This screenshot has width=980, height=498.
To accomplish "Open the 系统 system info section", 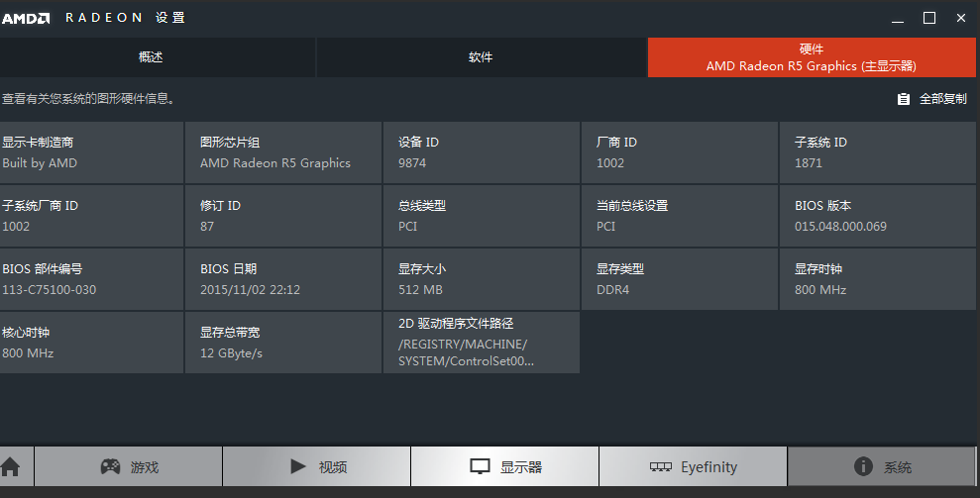I will tap(882, 466).
